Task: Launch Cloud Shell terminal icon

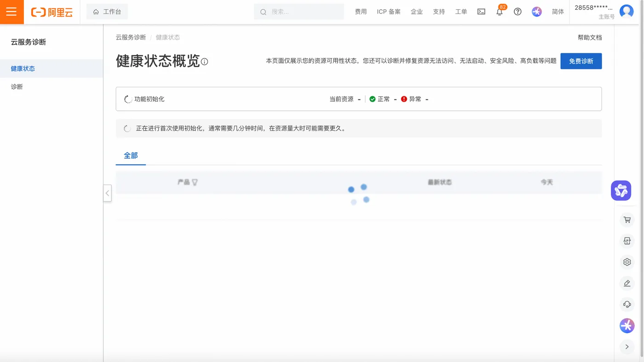Action: 481,12
